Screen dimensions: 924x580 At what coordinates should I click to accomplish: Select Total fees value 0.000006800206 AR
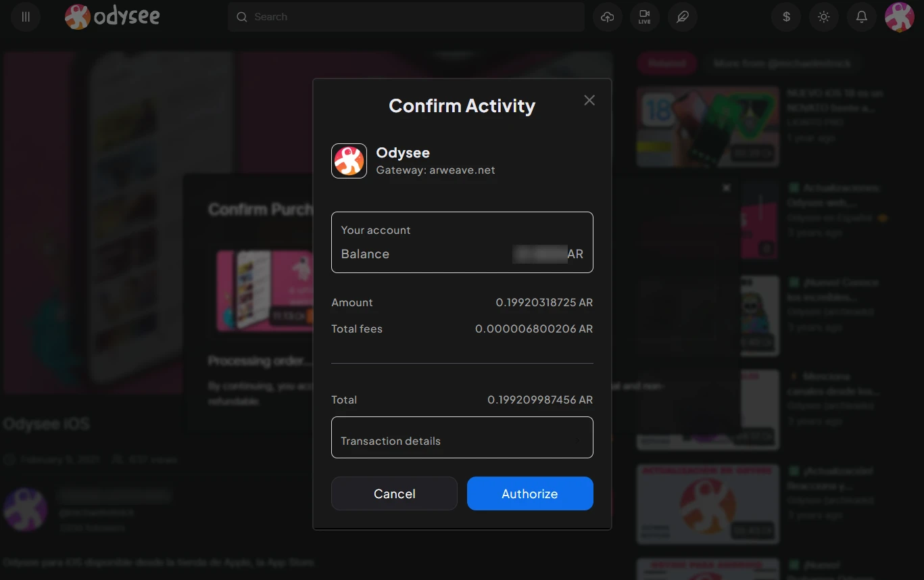534,329
